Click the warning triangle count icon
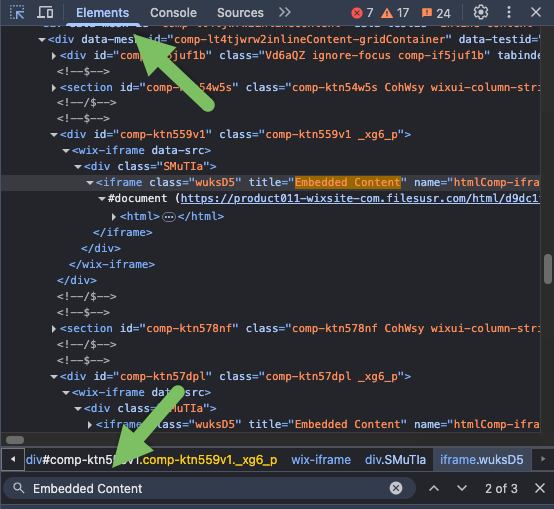 (x=387, y=13)
